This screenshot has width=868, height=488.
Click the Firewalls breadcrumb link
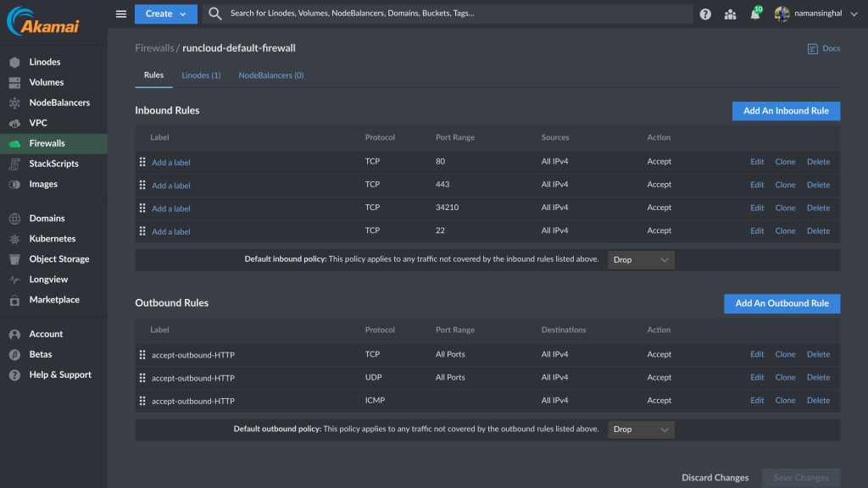154,48
